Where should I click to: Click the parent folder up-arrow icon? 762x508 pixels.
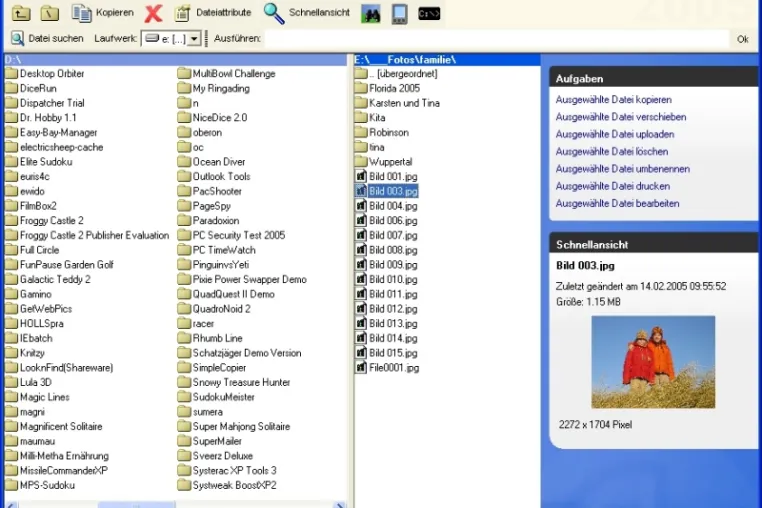click(x=21, y=13)
